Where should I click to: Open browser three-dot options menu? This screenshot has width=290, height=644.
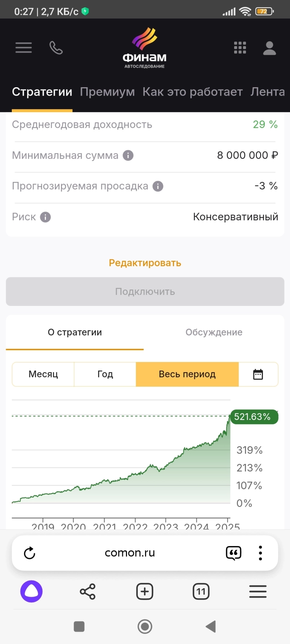[261, 553]
